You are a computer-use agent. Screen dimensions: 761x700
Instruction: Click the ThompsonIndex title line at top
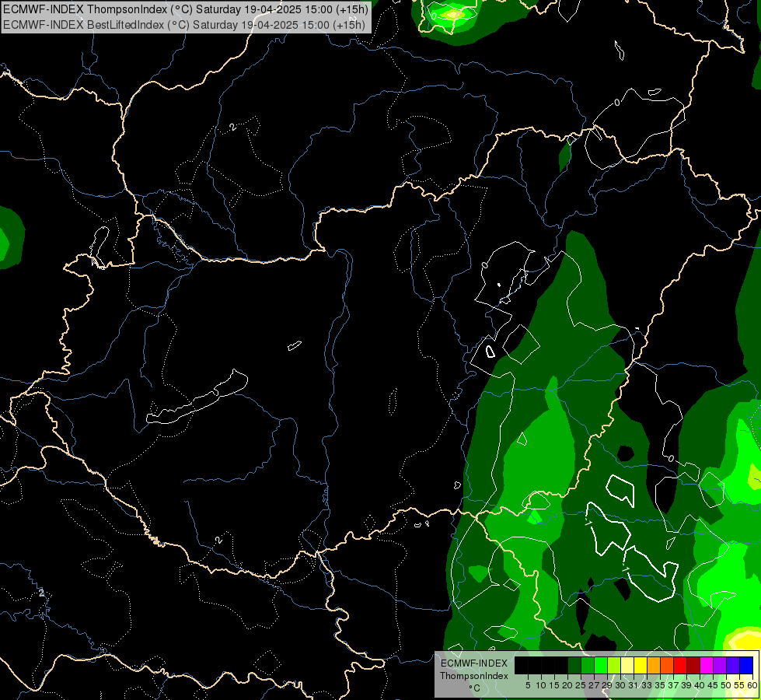click(x=186, y=9)
